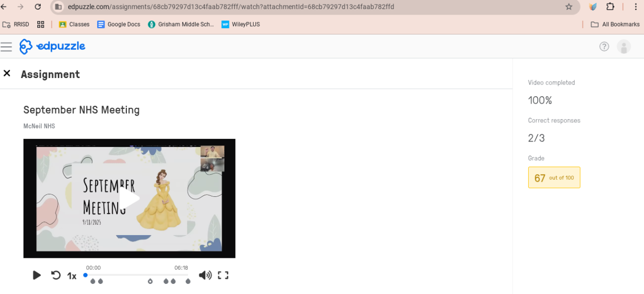Jump to the second question marker on the timeline
This screenshot has height=294, width=644.
click(101, 281)
